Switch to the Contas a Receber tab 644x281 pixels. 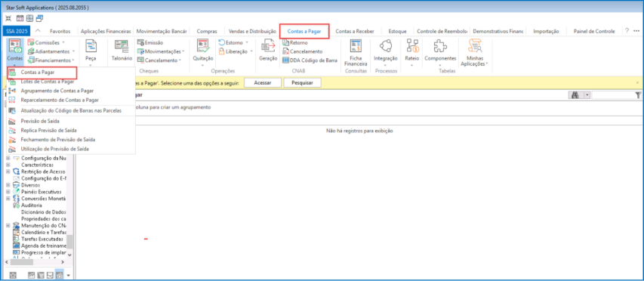click(355, 31)
